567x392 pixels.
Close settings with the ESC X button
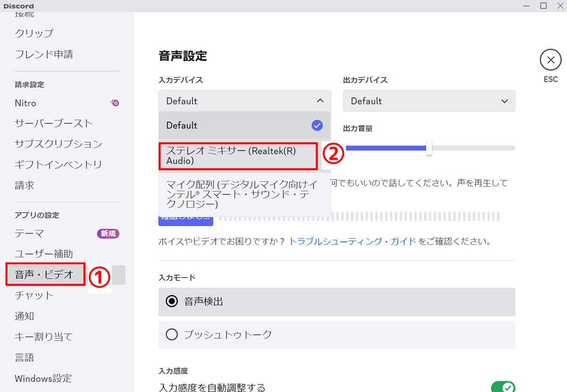coord(550,60)
